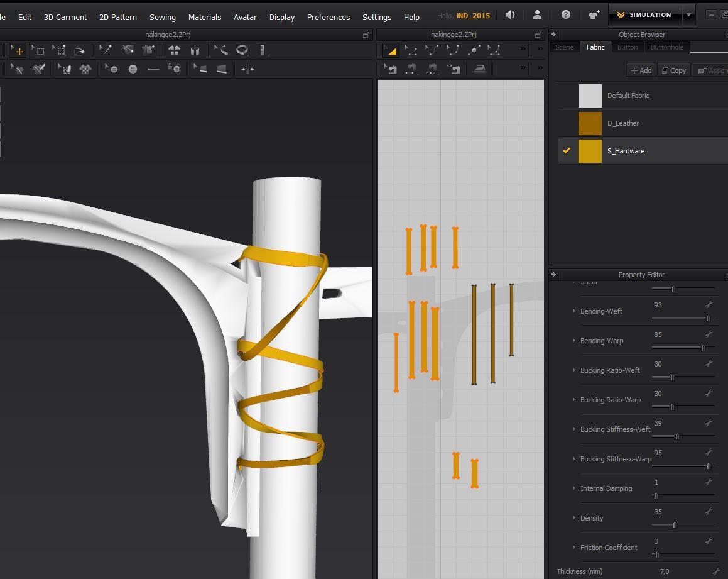Switch to the Buttonhole tab
Viewport: 728px width, 579px height.
click(666, 47)
